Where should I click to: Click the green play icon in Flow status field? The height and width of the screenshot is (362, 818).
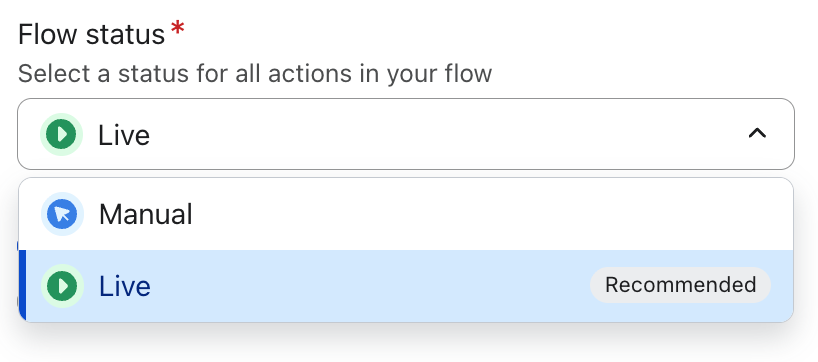click(x=62, y=135)
